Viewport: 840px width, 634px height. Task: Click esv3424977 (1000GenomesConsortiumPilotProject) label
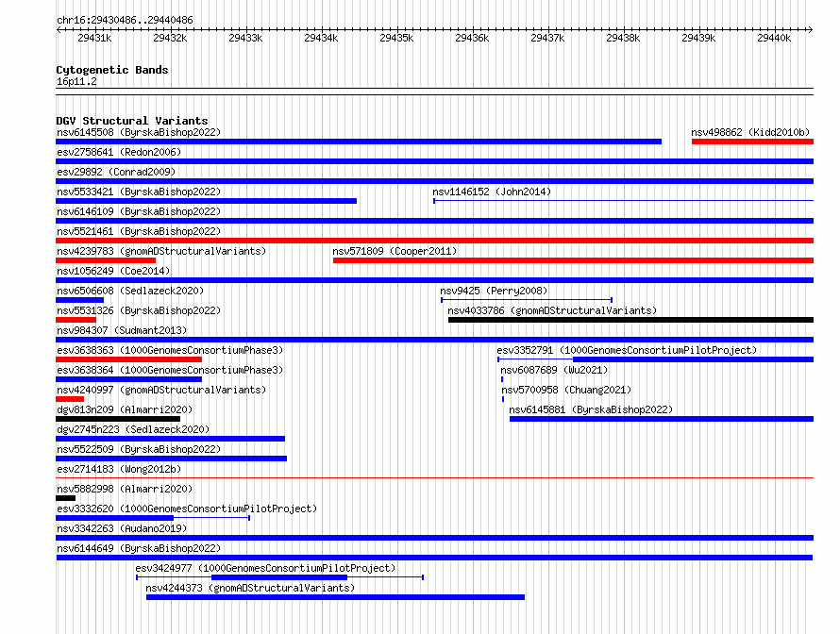pos(265,568)
